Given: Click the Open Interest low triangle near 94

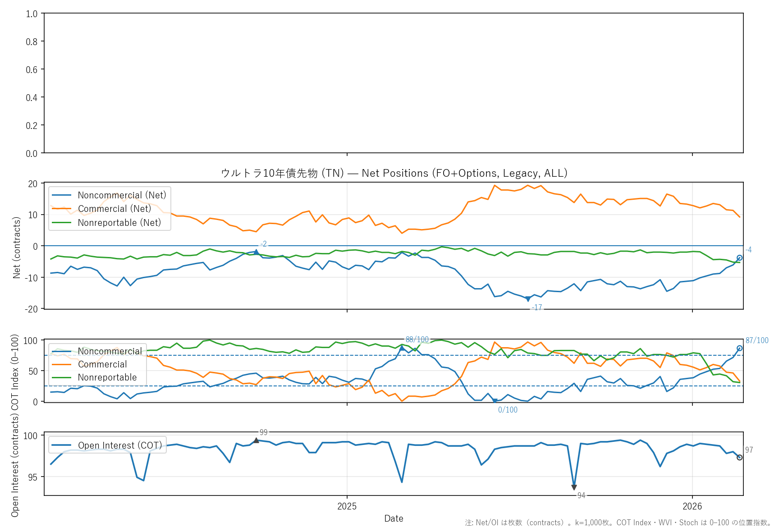Looking at the screenshot, I should (574, 487).
